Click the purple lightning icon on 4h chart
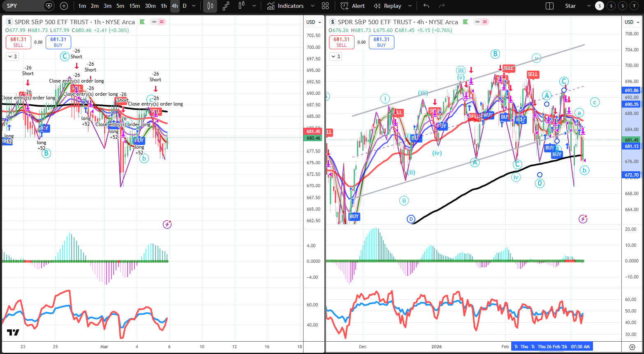 (x=583, y=219)
